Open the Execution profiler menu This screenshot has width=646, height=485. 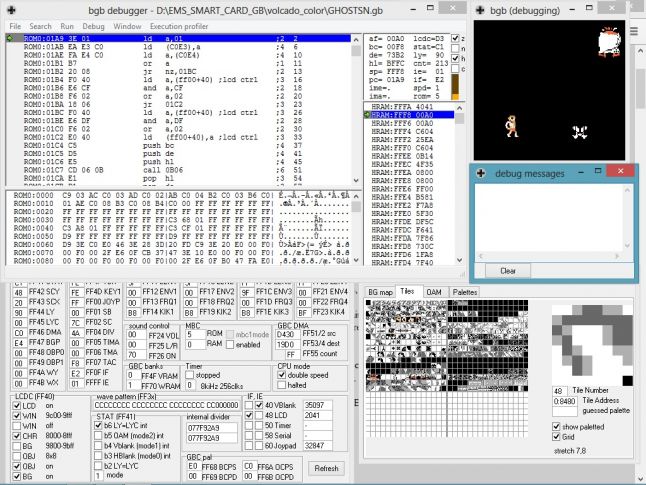(x=179, y=25)
